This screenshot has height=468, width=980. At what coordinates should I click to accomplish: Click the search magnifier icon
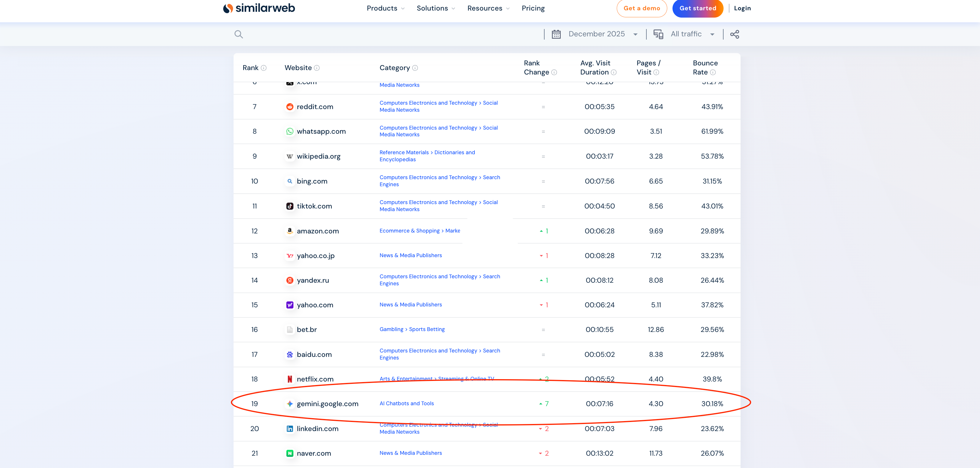point(239,34)
